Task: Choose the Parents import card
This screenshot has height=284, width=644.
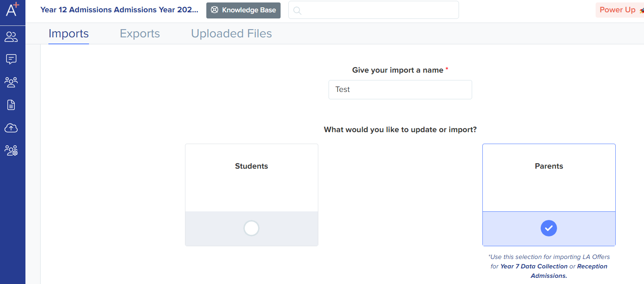Action: (x=549, y=195)
